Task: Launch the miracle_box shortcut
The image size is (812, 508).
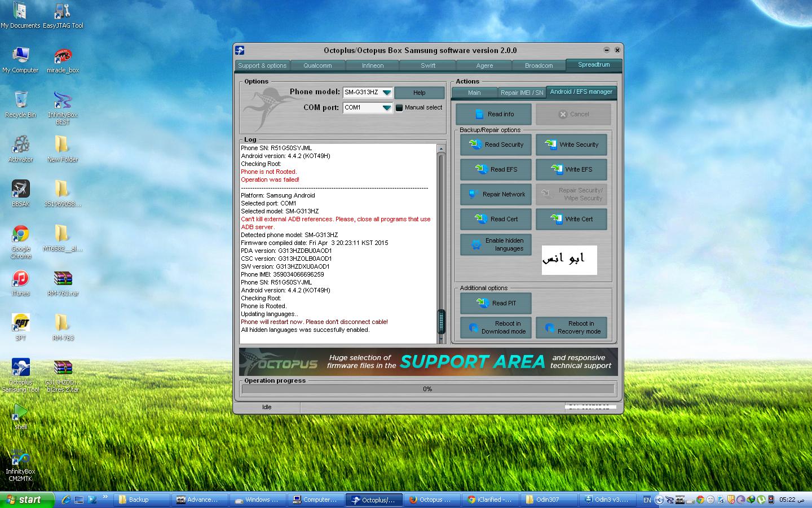Action: click(x=63, y=60)
